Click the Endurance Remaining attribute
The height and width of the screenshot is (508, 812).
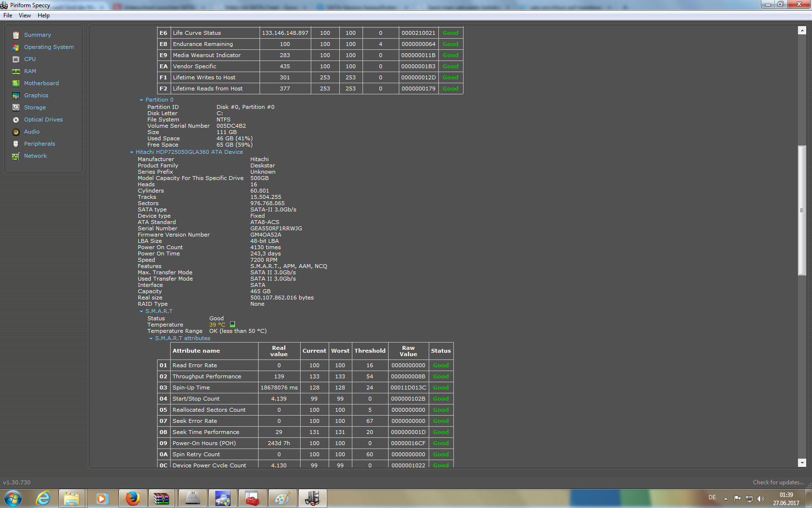[203, 44]
